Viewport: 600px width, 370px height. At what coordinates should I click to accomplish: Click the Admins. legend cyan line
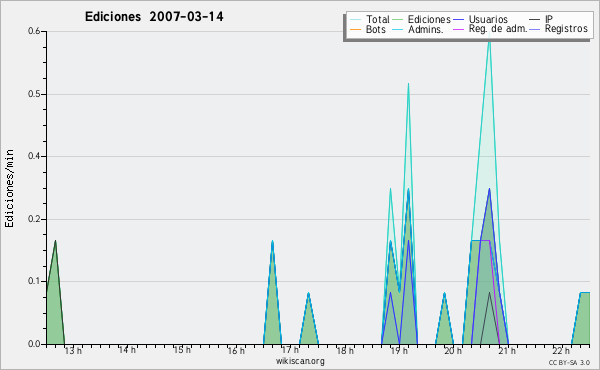tap(398, 29)
